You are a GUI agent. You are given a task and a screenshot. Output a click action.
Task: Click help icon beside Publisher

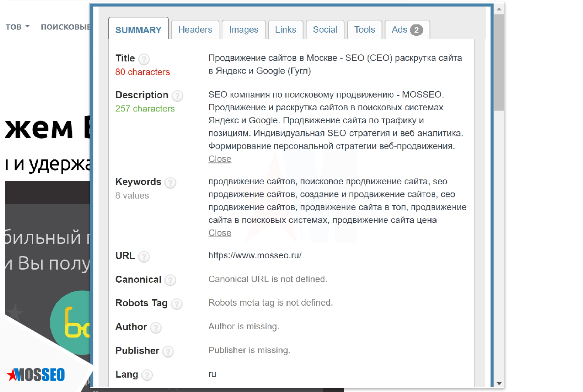(x=168, y=351)
